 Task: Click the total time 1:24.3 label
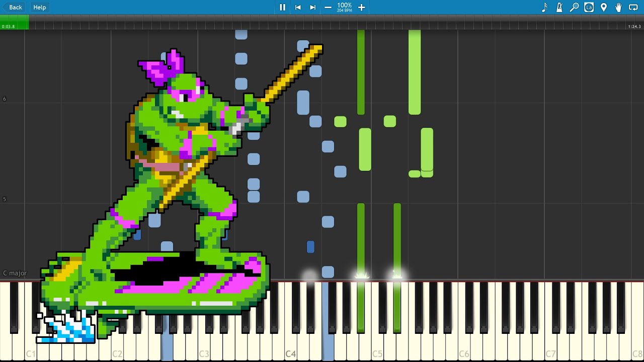(634, 27)
